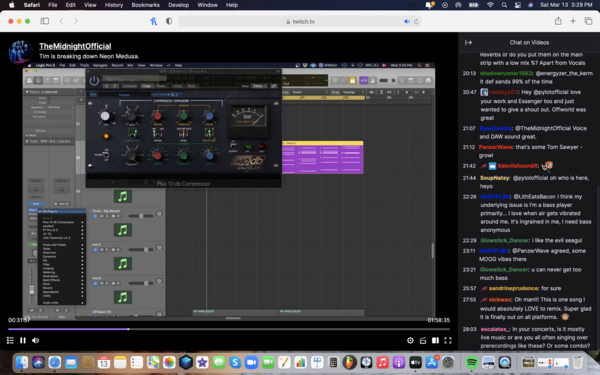Show the Safari sidebar

(45, 21)
